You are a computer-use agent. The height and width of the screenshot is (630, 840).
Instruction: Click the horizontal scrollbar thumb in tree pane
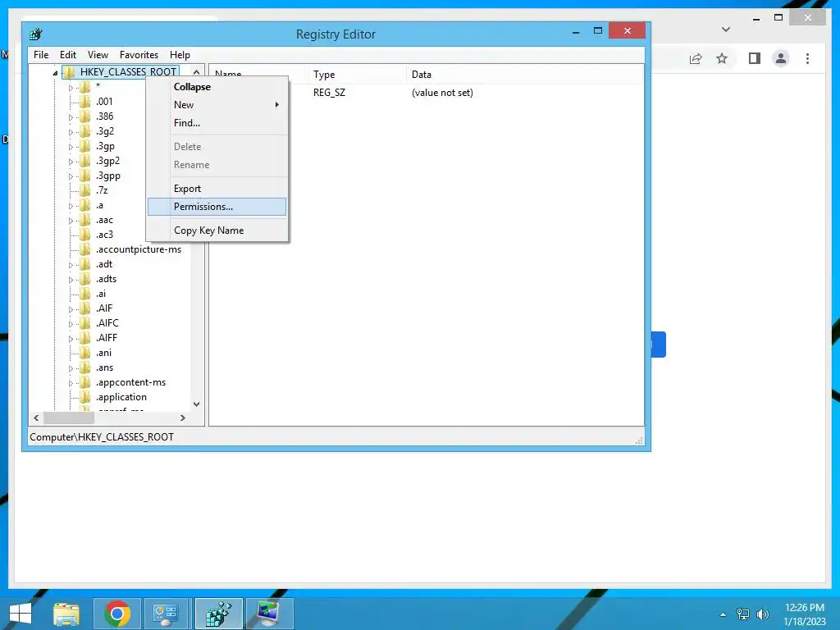(69, 418)
